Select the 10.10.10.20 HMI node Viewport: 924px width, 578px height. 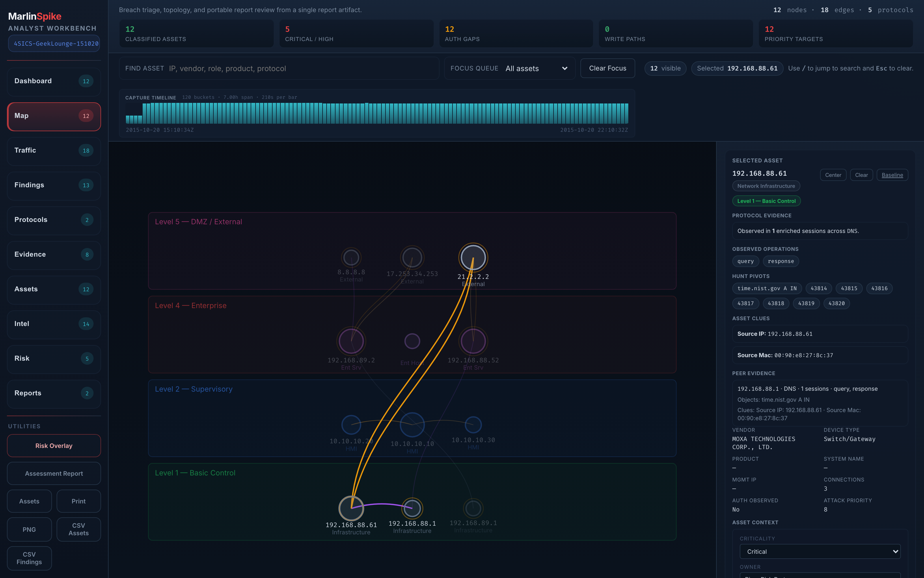tap(351, 425)
